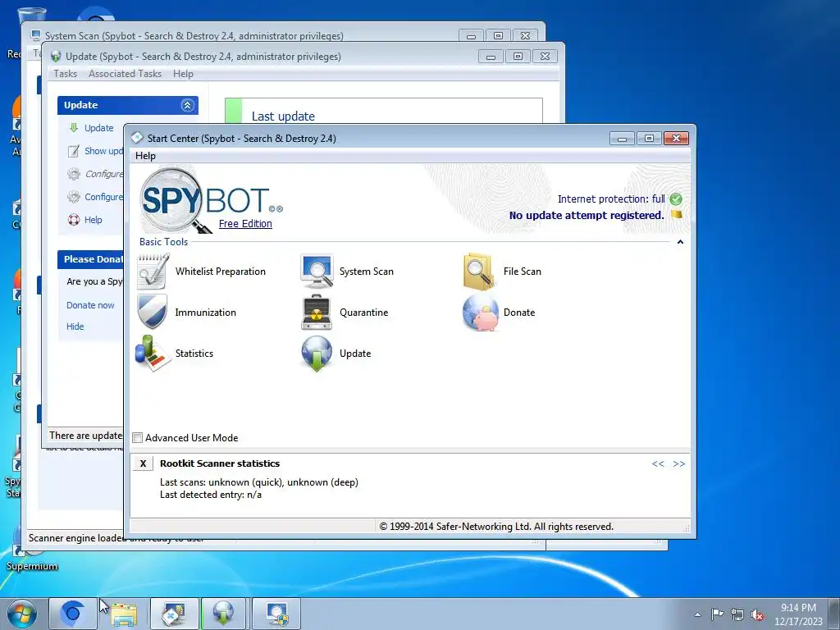Image resolution: width=840 pixels, height=630 pixels.
Task: Click the Quarantine label
Action: coord(363,313)
